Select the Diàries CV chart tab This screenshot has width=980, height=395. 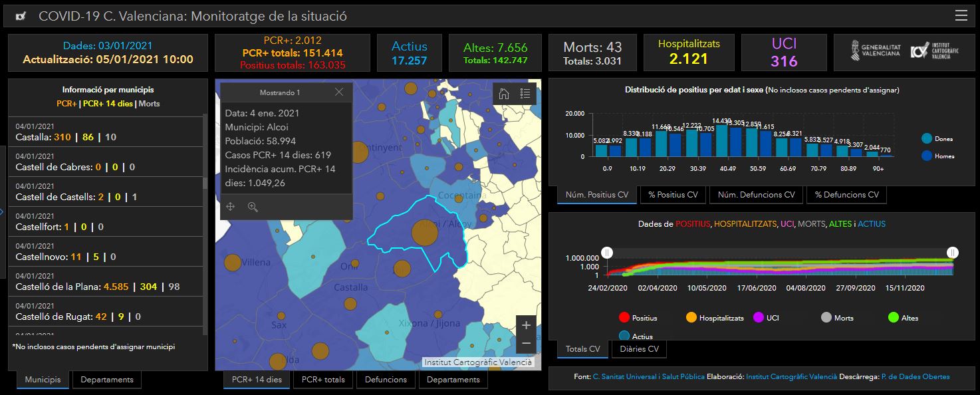[639, 349]
